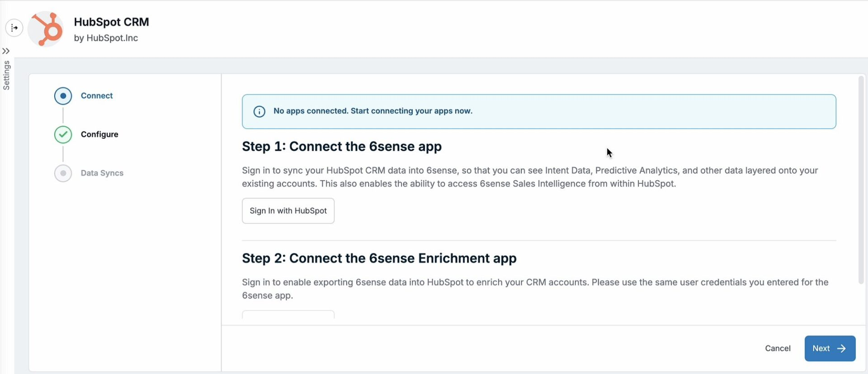Click the Step 1 description paragraph
The height and width of the screenshot is (374, 868).
click(530, 177)
